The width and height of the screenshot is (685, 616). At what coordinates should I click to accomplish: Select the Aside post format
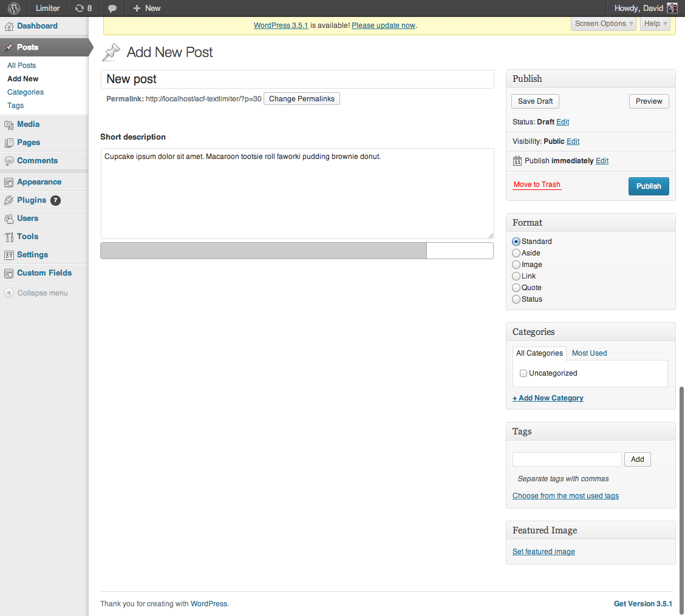click(516, 253)
